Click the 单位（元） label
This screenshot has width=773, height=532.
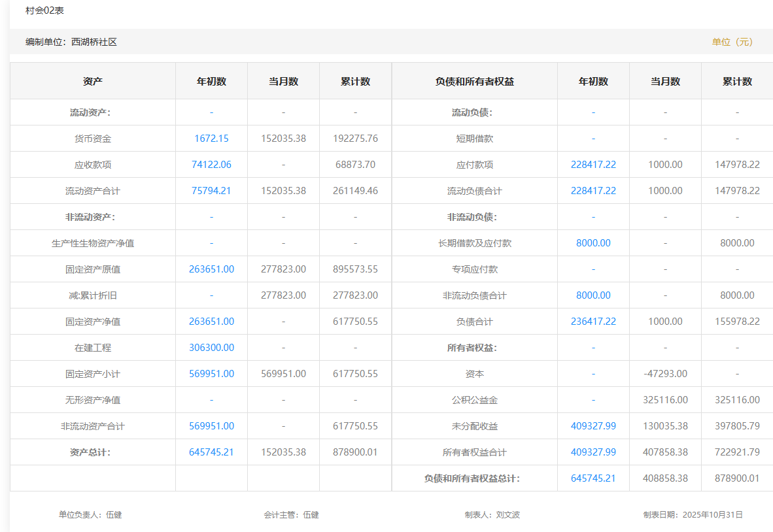point(732,42)
